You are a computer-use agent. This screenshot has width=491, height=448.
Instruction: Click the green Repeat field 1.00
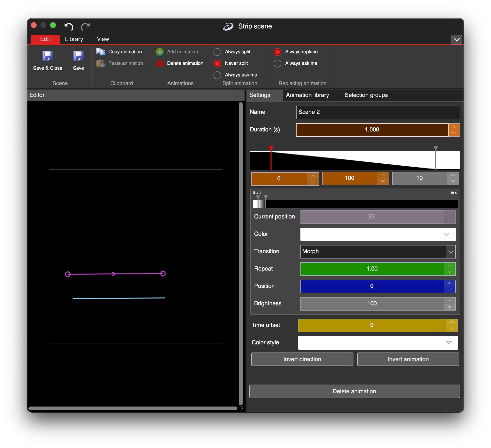tap(372, 269)
